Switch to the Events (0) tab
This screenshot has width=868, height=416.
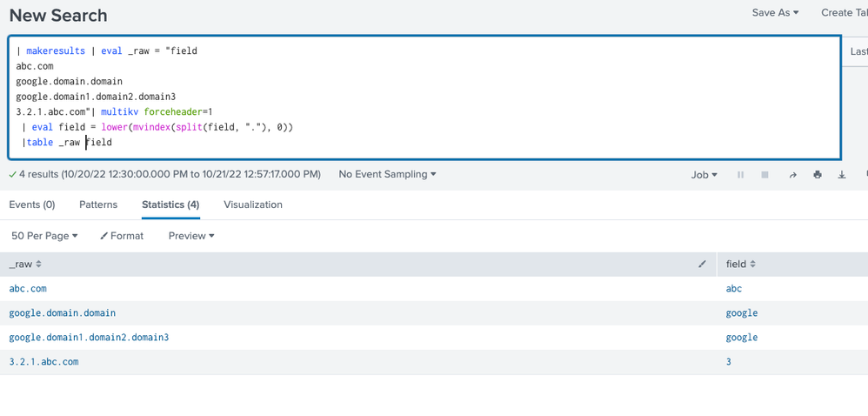[32, 205]
